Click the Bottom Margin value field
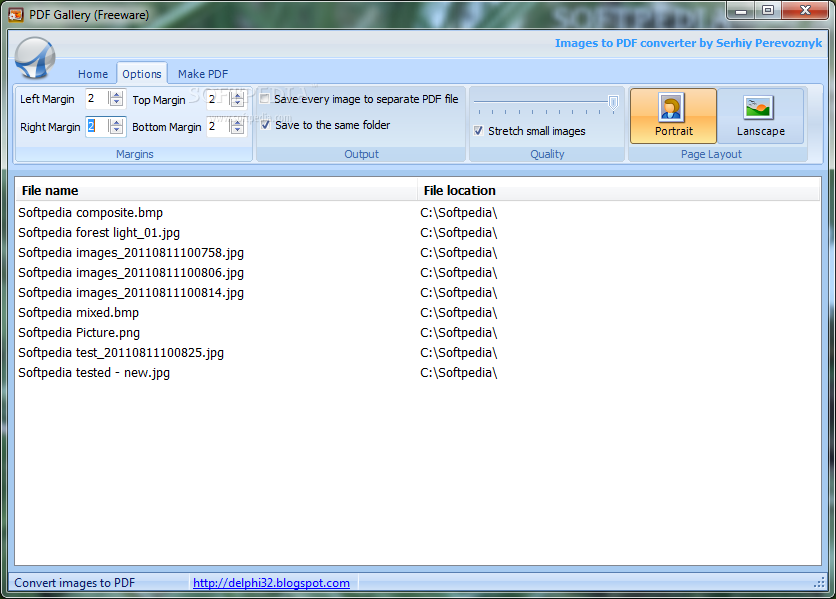Viewport: 836px width, 599px height. point(218,126)
